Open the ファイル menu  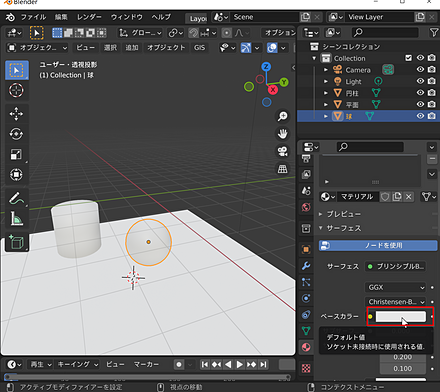33,17
